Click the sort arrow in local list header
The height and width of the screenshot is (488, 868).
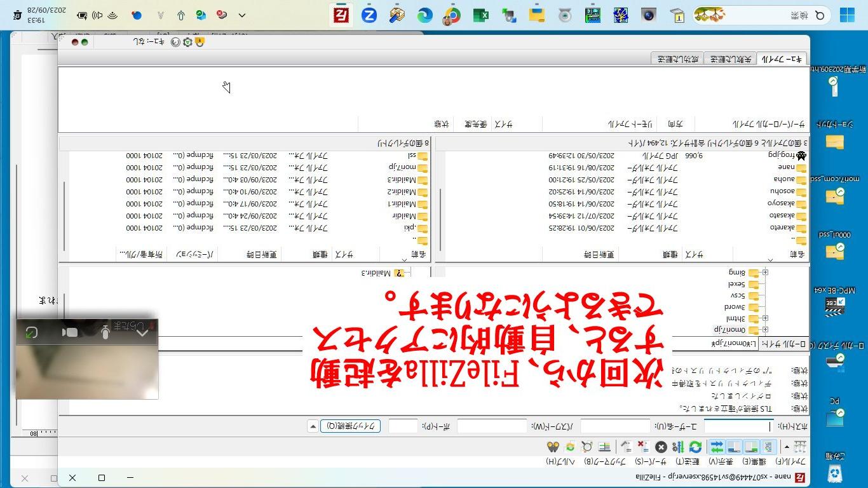tap(770, 259)
